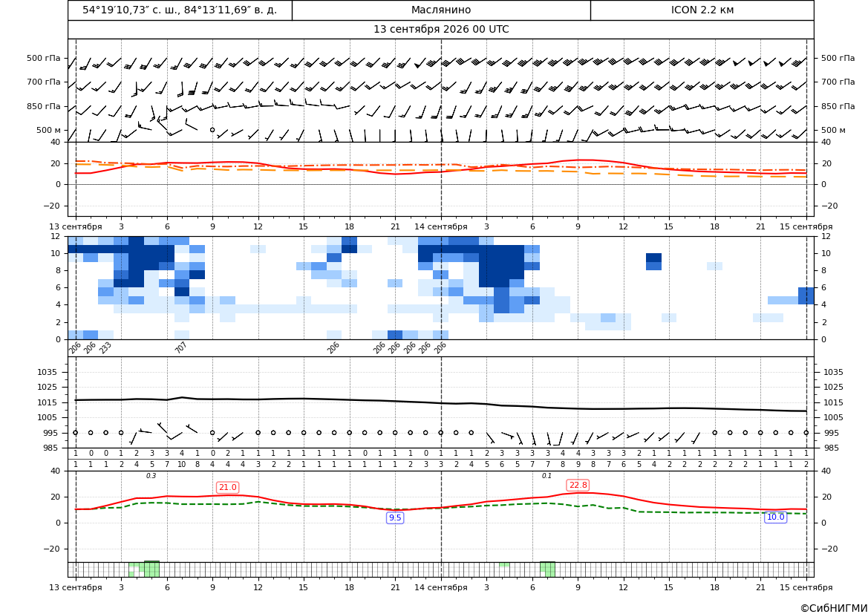The height and width of the screenshot is (614, 868).
Task: Click the 15 сентября tick on bottom axis
Action: tap(806, 587)
